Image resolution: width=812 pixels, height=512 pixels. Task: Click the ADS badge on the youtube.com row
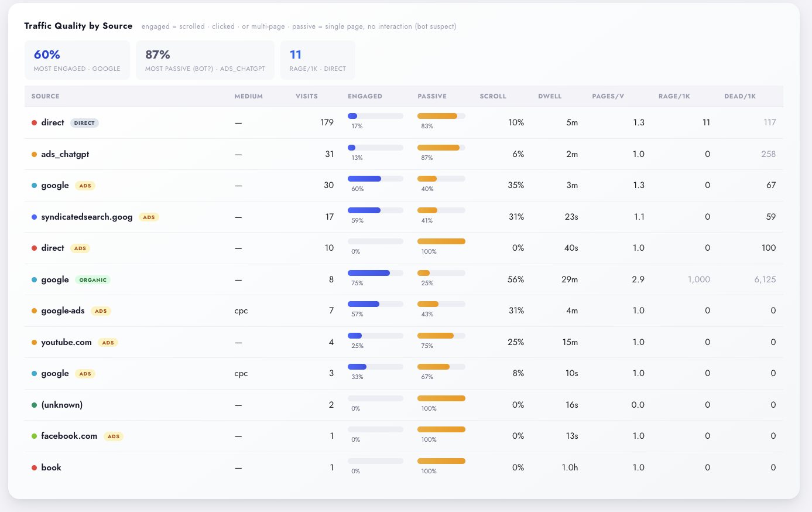pyautogui.click(x=108, y=343)
